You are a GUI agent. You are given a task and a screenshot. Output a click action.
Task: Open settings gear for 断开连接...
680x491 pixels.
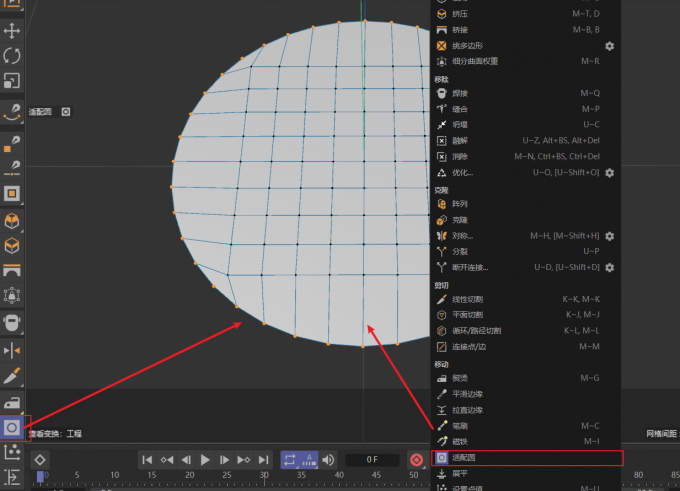tap(609, 268)
